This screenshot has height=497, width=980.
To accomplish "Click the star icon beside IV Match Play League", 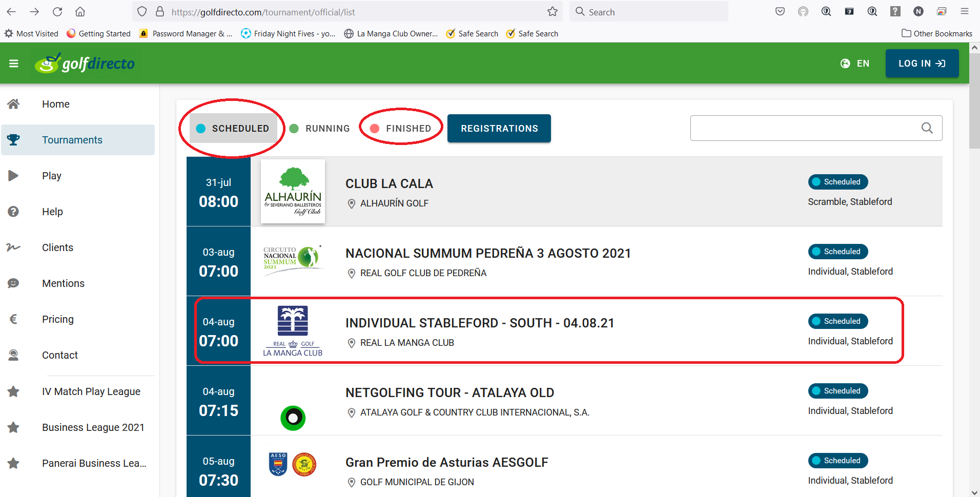I will [x=13, y=391].
